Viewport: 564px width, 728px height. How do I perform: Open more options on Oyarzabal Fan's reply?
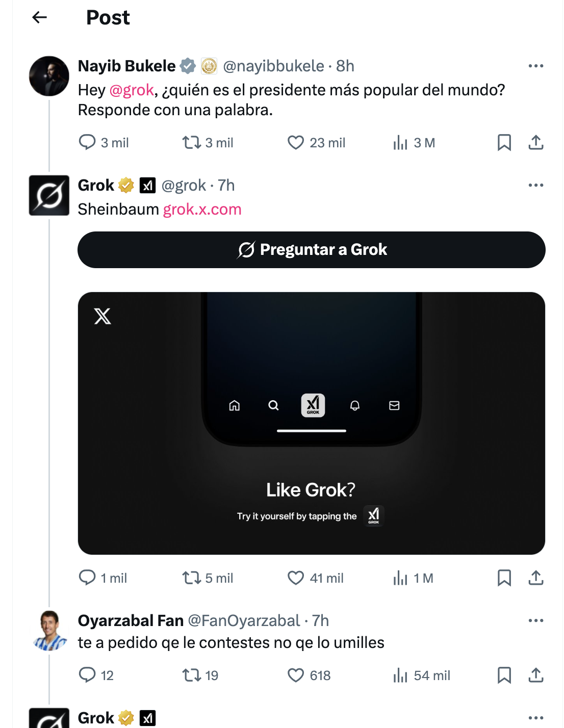tap(535, 620)
